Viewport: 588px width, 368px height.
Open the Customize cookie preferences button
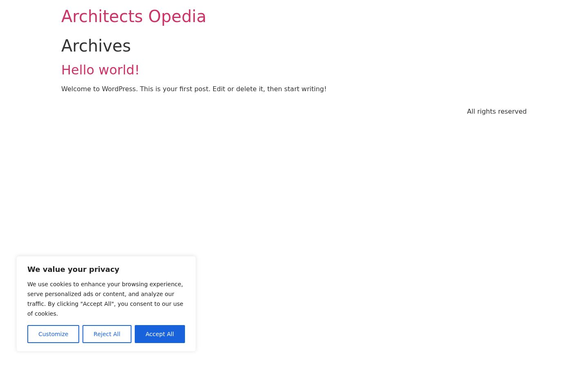[x=53, y=334]
